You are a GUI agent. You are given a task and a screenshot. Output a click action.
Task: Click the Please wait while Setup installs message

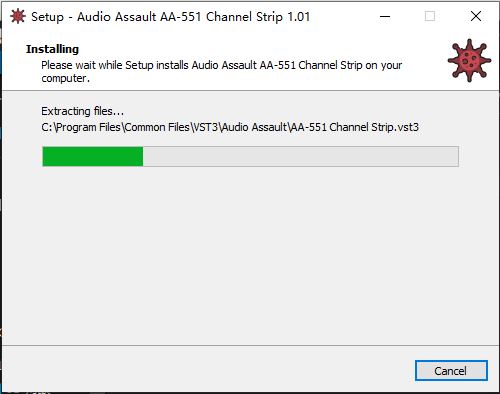222,65
